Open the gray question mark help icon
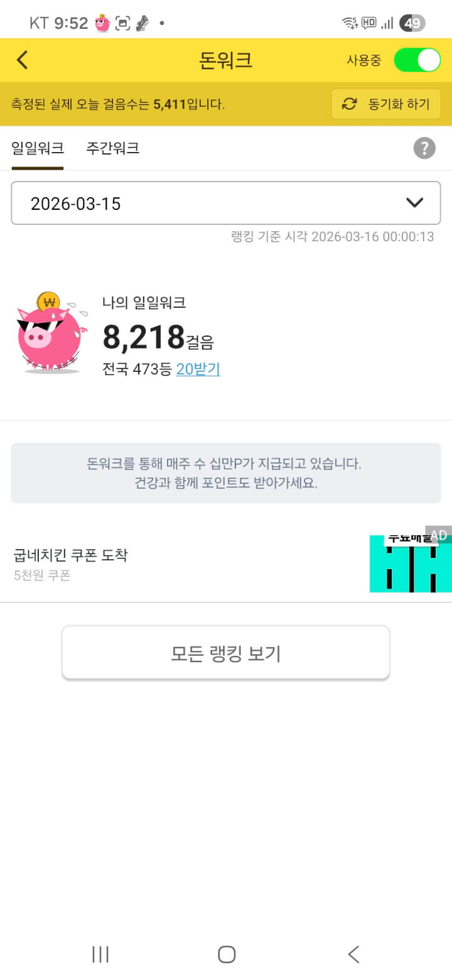 pos(424,148)
